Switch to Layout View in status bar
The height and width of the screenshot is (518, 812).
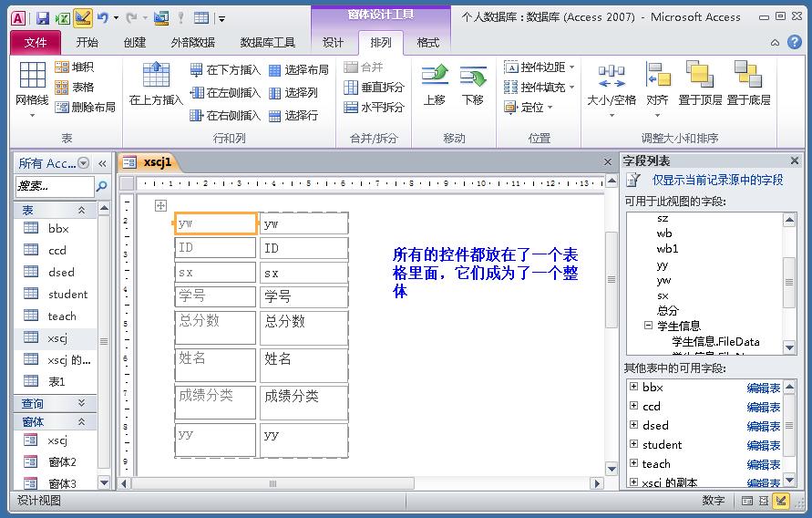click(x=764, y=501)
